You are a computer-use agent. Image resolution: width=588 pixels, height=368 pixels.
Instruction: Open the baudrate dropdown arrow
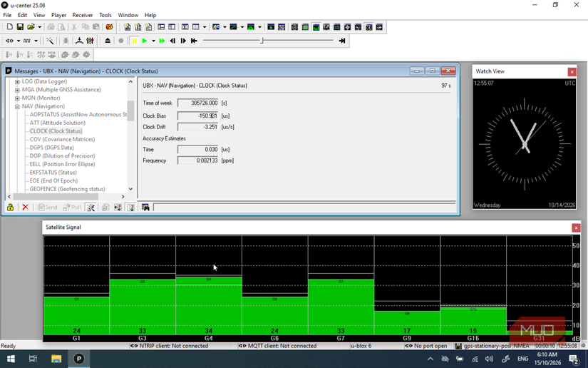click(36, 41)
